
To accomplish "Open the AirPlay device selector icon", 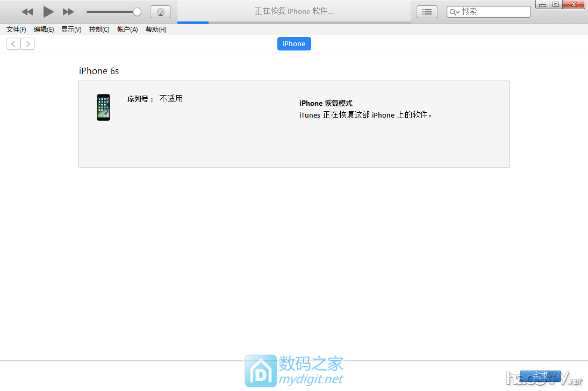I will [160, 11].
